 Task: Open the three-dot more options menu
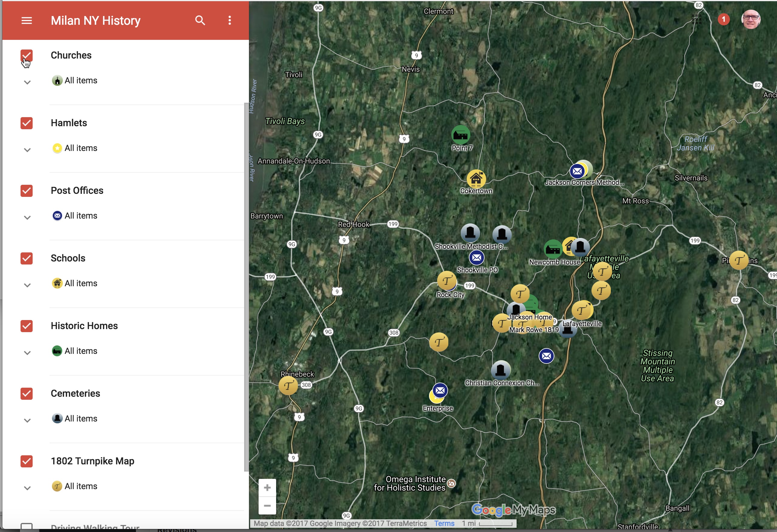pos(229,21)
